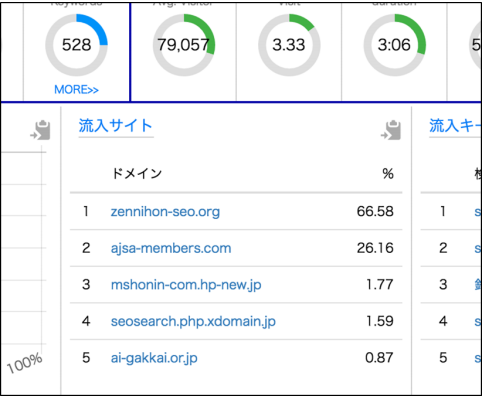The image size is (484, 397).
Task: Open the MORE>> link under 528
Action: click(76, 90)
